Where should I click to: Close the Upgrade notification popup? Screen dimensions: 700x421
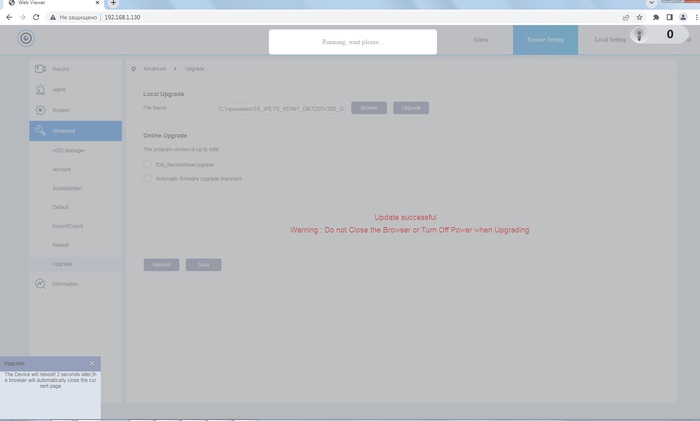pyautogui.click(x=92, y=363)
